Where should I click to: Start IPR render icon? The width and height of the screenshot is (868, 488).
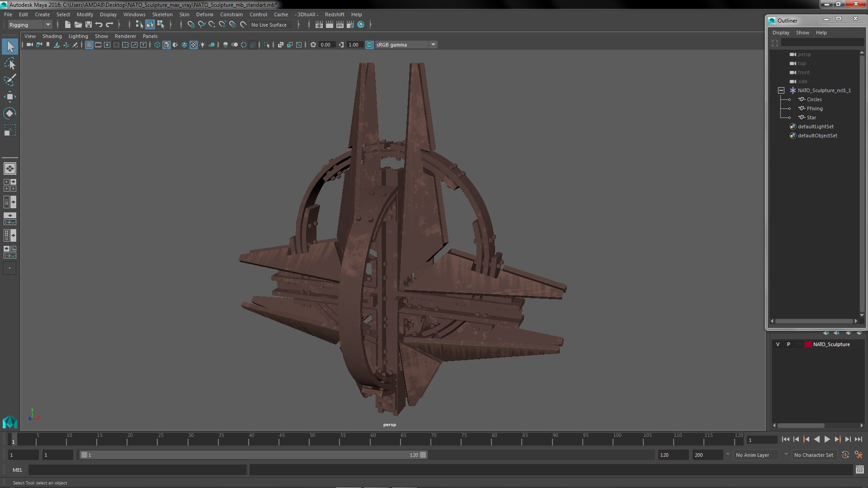click(x=340, y=25)
